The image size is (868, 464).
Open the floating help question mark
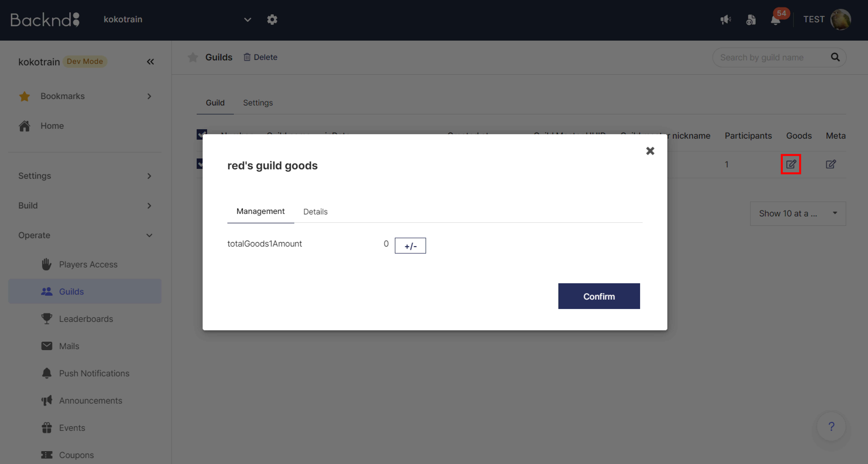click(831, 426)
